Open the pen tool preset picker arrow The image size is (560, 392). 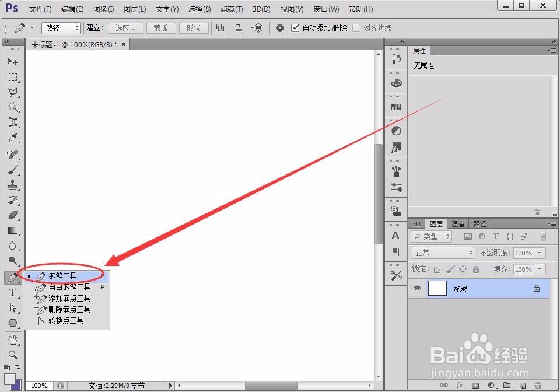(32, 28)
